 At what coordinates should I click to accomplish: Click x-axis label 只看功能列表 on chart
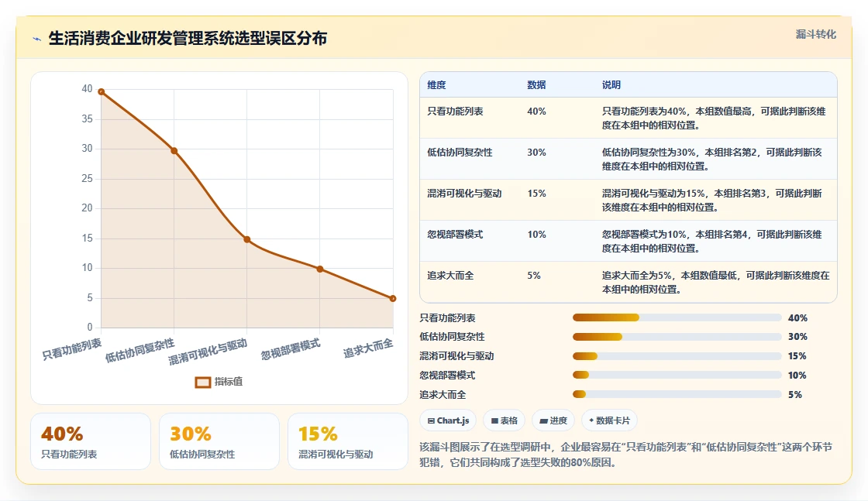click(72, 349)
